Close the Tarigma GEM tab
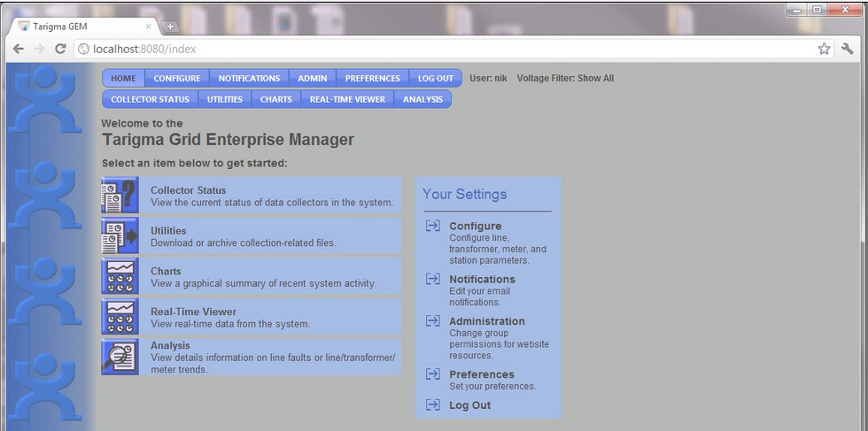 pyautogui.click(x=149, y=27)
